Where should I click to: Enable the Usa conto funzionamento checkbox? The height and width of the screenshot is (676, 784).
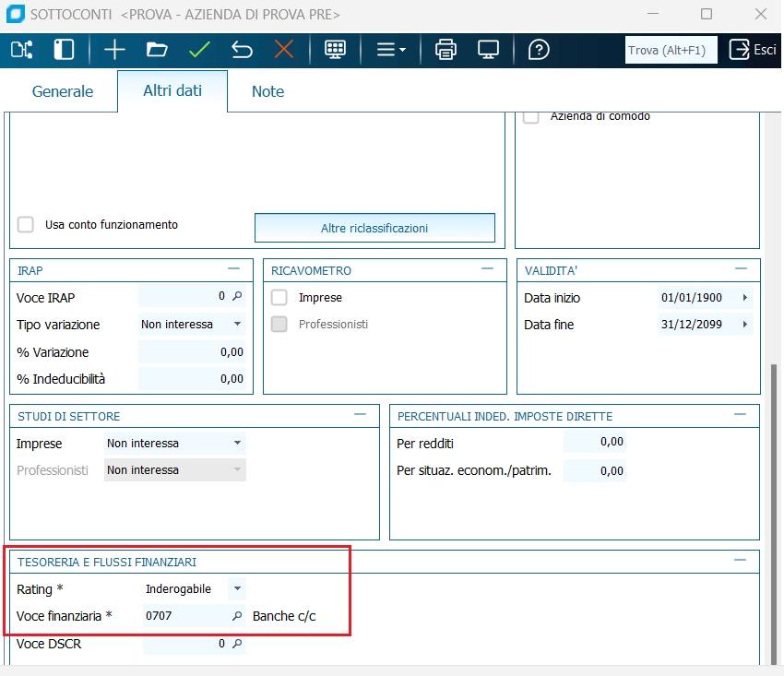coord(26,224)
